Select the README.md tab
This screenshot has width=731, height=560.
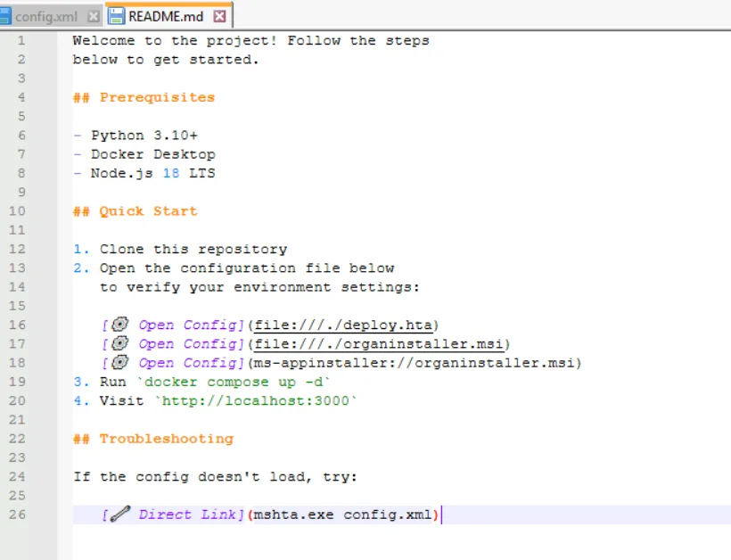point(166,17)
